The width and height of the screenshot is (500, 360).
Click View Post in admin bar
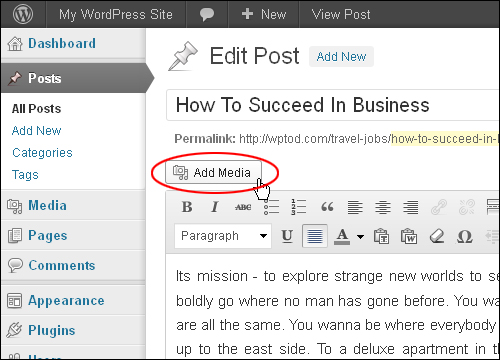[341, 14]
